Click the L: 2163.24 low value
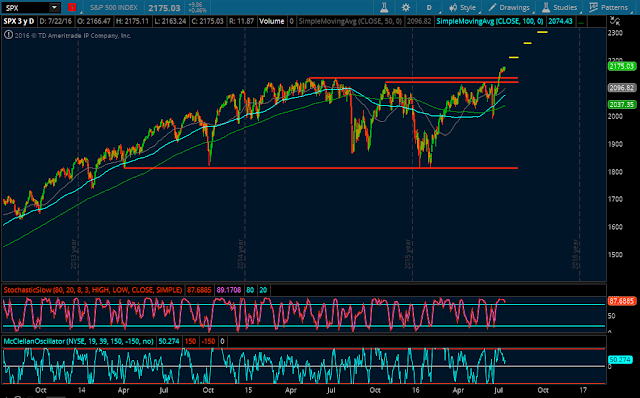The width and height of the screenshot is (640, 398). 171,21
